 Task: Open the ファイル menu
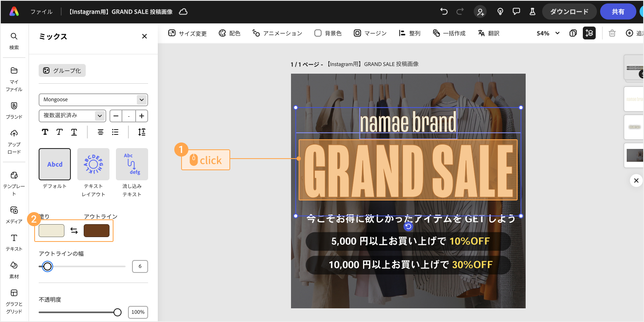(x=41, y=12)
